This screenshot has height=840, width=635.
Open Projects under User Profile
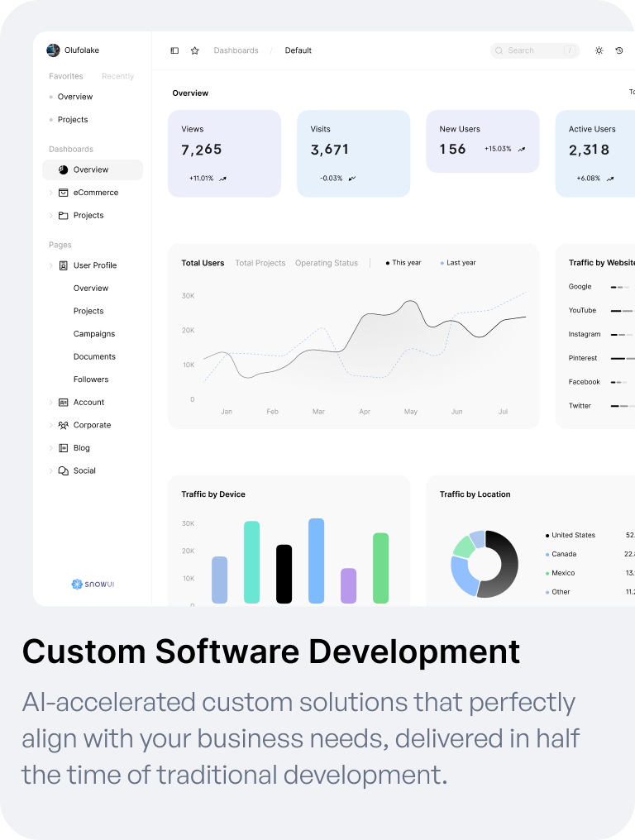(88, 311)
